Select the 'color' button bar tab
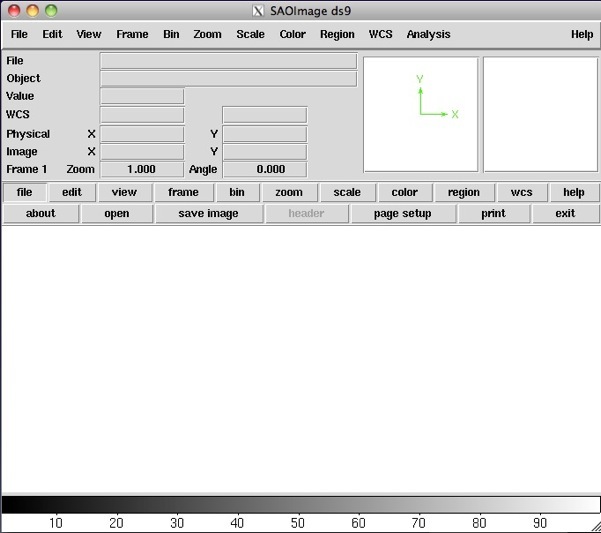 click(405, 192)
